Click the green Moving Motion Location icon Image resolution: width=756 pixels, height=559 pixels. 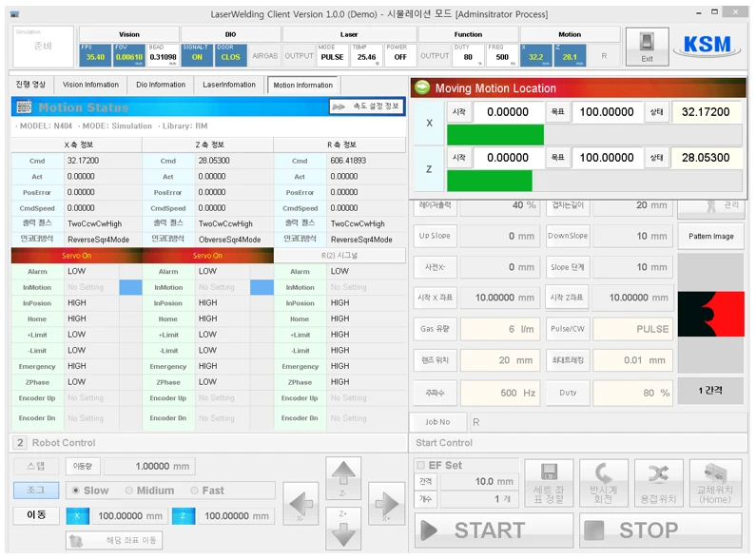(x=422, y=87)
